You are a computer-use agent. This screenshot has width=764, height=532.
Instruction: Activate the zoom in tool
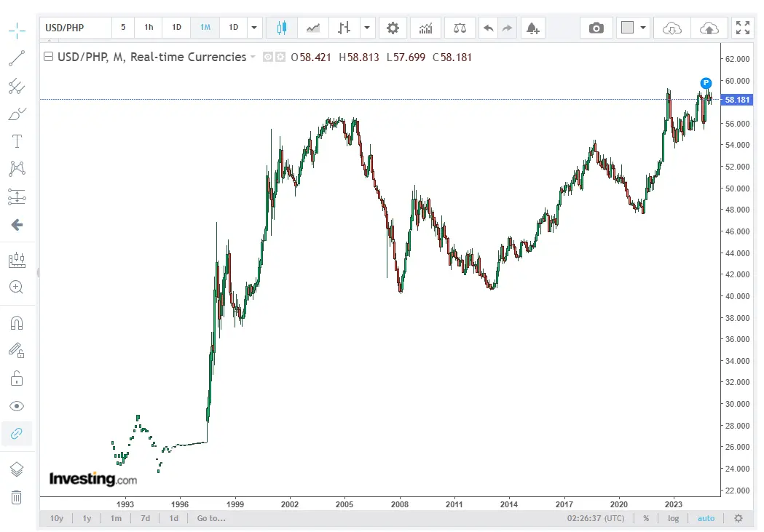click(17, 287)
